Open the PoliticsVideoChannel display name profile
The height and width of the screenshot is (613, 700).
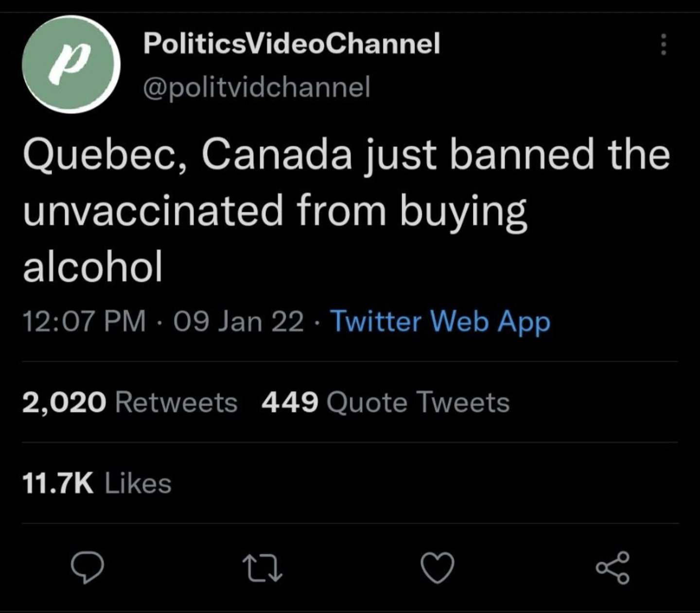click(x=292, y=44)
